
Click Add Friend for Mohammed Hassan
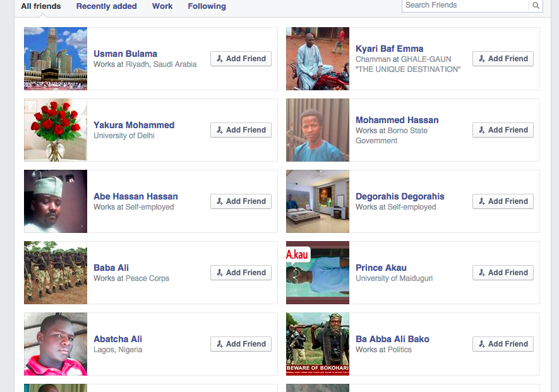(x=503, y=129)
